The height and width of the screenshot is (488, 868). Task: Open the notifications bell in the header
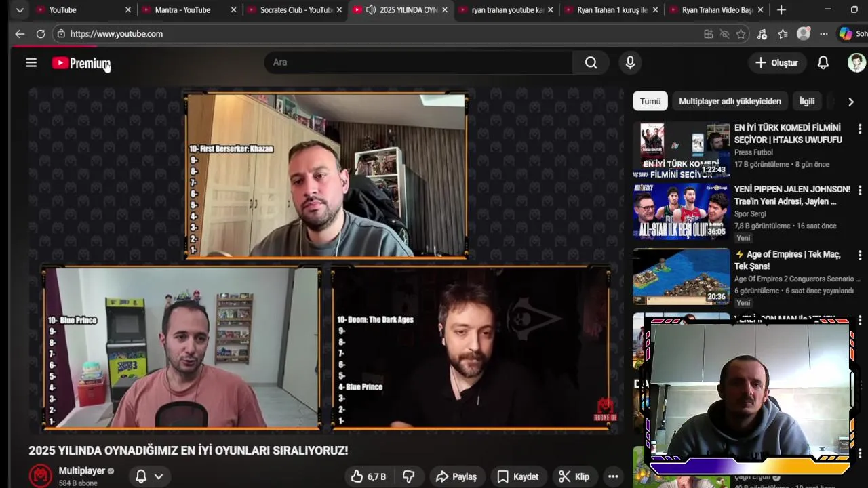coord(823,62)
